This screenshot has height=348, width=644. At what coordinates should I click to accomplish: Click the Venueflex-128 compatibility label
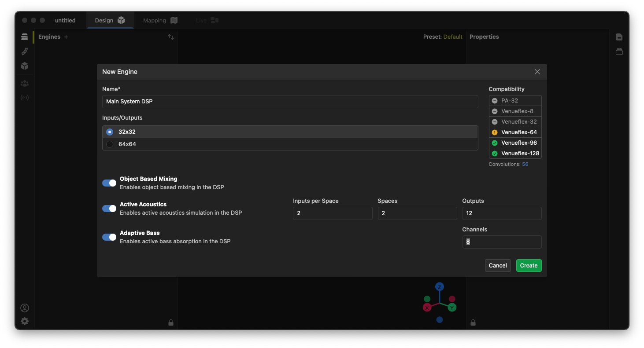pyautogui.click(x=520, y=154)
